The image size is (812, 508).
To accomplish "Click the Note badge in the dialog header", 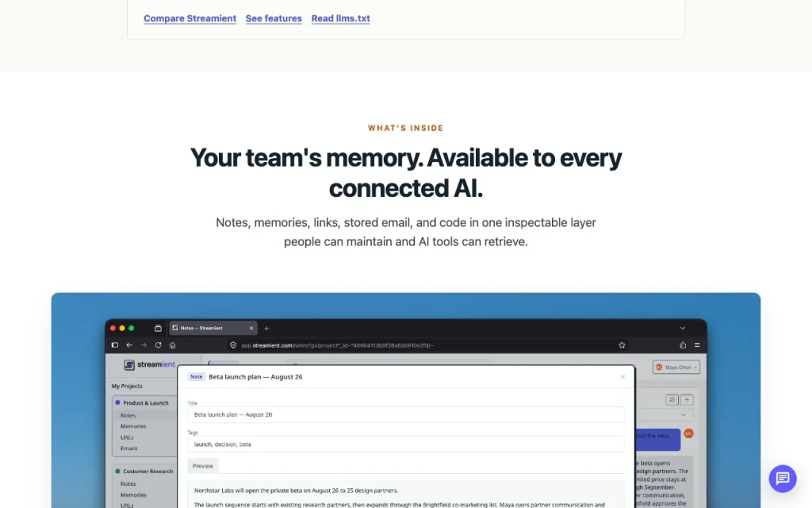I will click(197, 377).
